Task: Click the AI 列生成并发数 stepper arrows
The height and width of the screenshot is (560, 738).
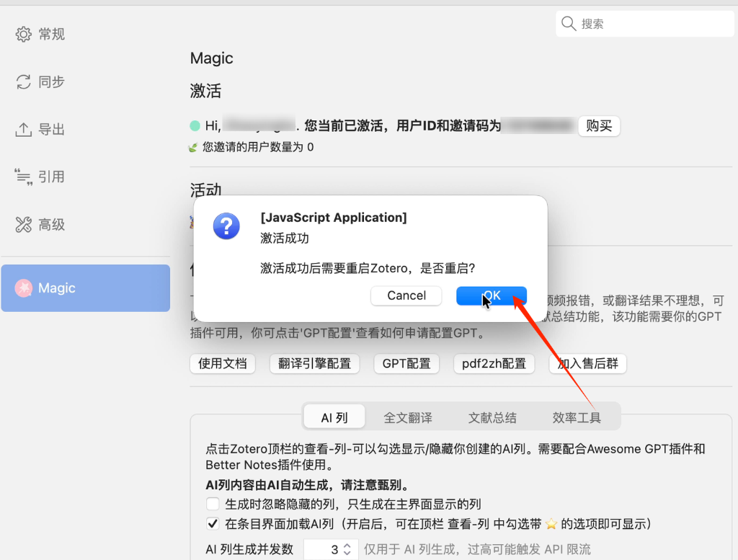Action: (347, 549)
